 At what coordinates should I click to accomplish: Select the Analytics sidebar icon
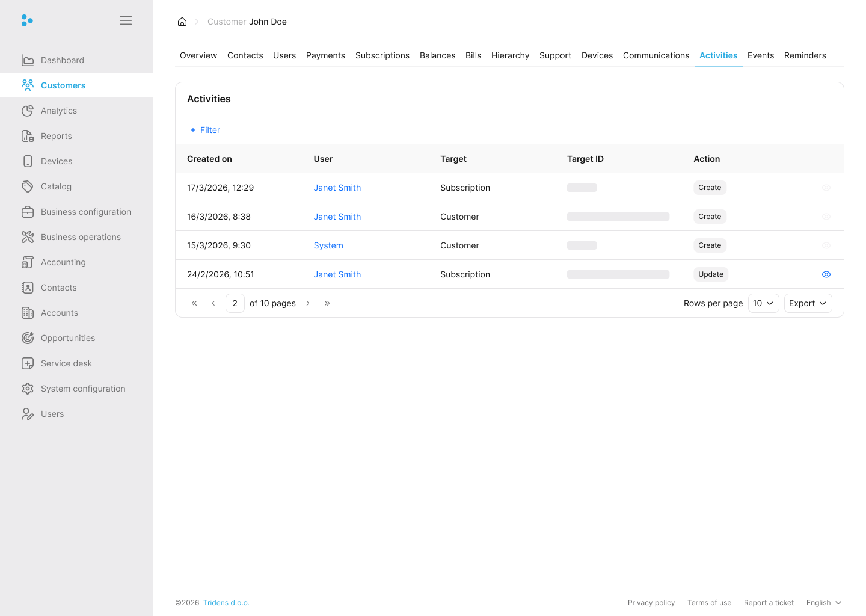coord(28,111)
